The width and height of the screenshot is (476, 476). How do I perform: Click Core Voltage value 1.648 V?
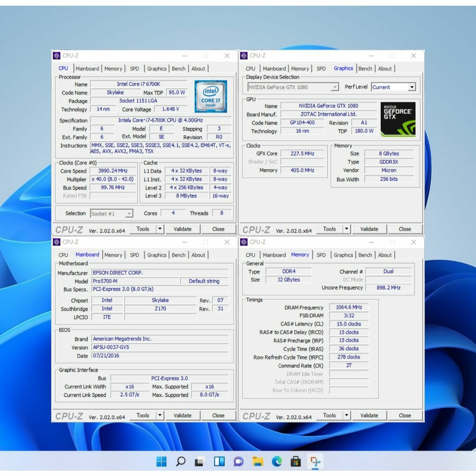coord(171,109)
